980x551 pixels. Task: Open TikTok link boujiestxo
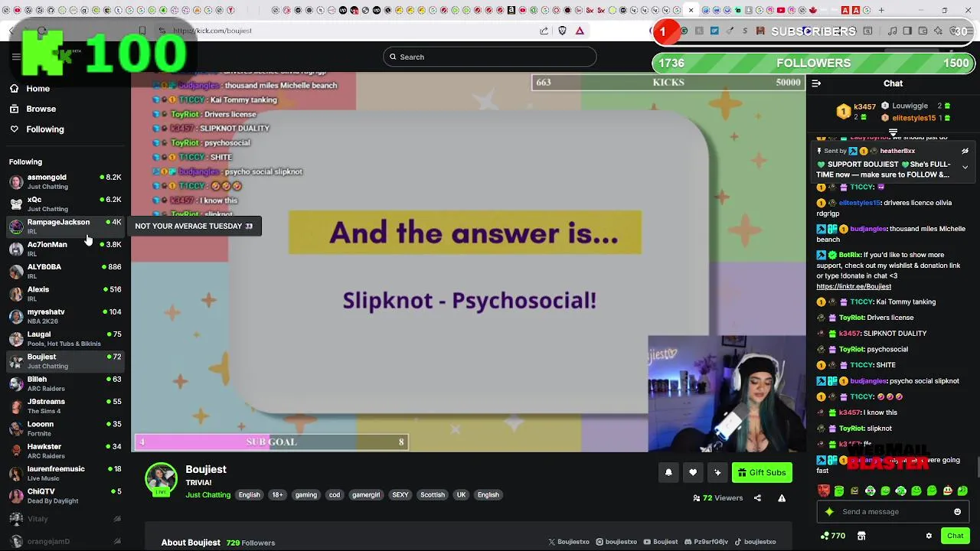tap(755, 542)
